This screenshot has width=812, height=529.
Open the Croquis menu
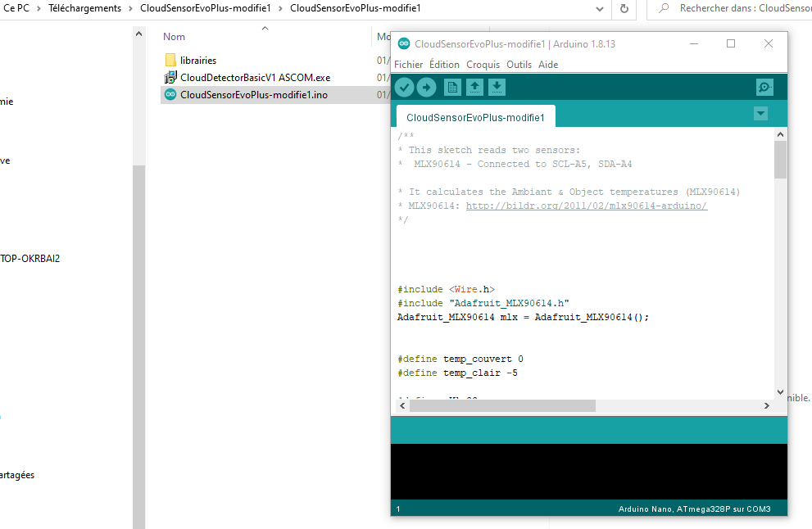(x=483, y=64)
